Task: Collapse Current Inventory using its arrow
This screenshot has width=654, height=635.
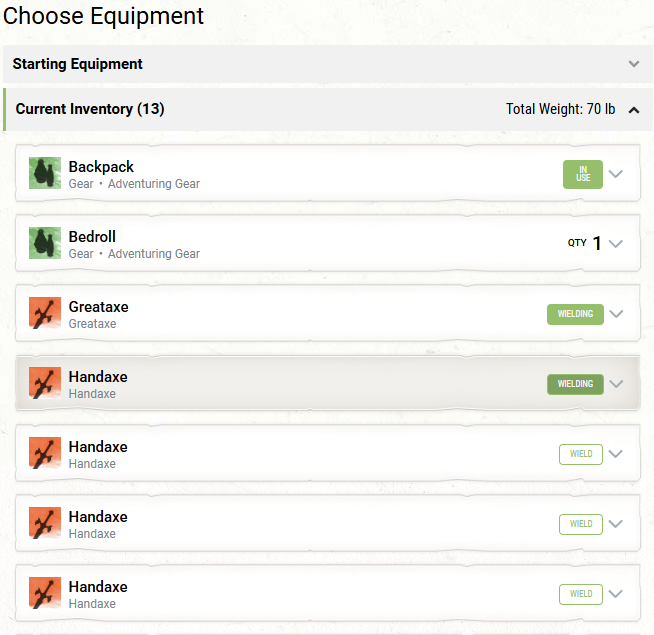Action: (x=633, y=110)
